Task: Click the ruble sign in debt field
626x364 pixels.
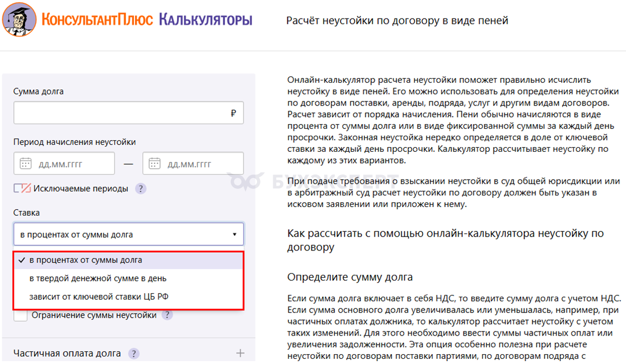Action: 234,113
